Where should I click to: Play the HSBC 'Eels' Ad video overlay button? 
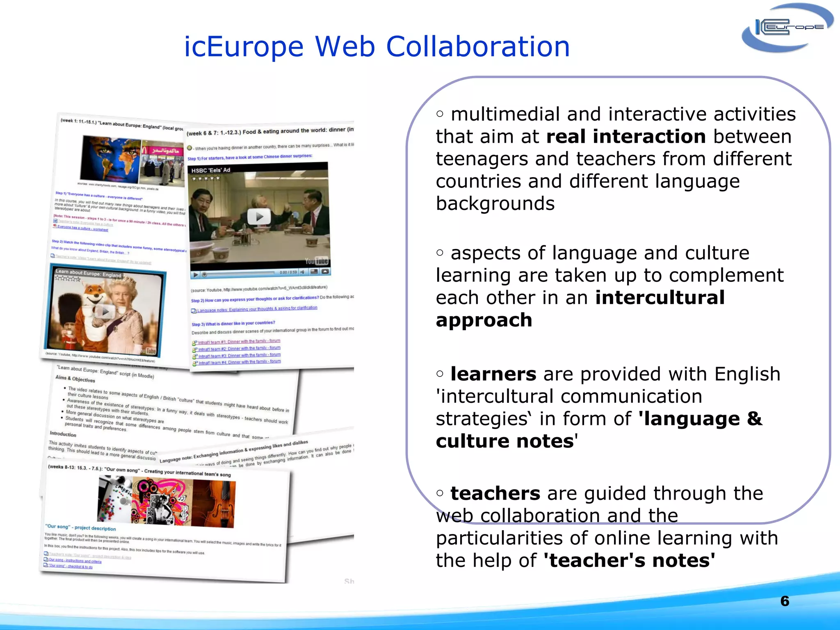pos(259,217)
